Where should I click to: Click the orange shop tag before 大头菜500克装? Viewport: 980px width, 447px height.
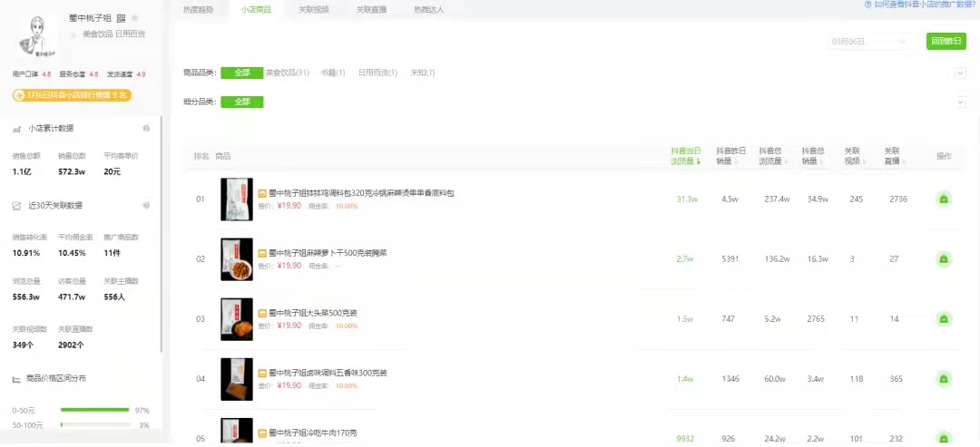tap(262, 313)
